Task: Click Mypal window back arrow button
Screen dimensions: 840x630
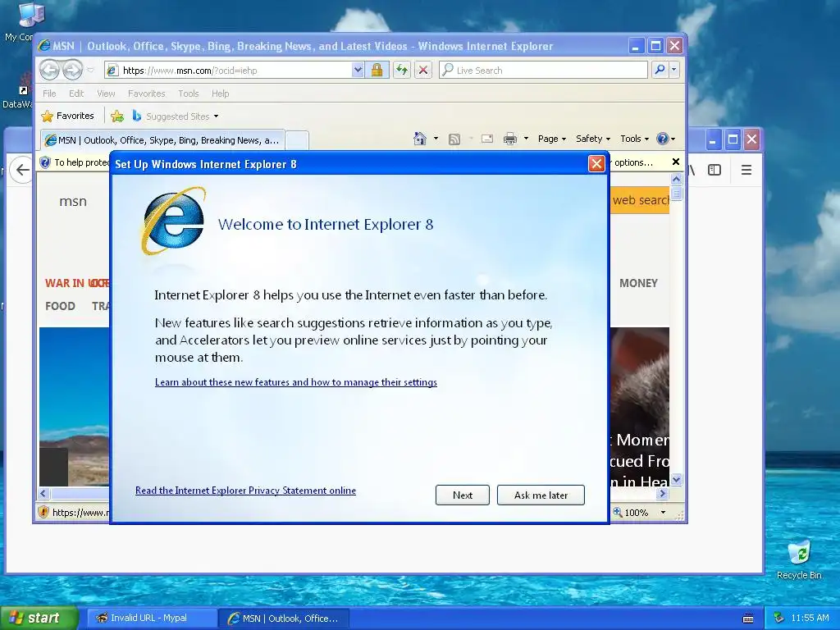Action: click(x=22, y=171)
